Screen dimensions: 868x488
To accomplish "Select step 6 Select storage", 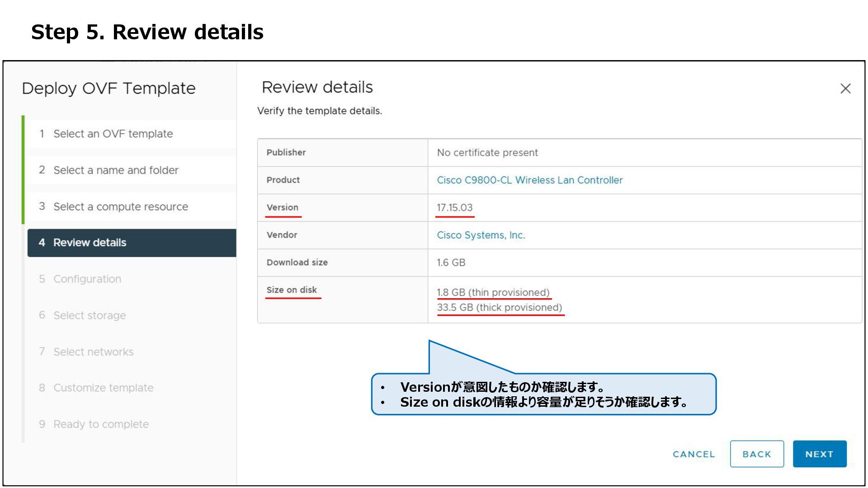I will (90, 315).
